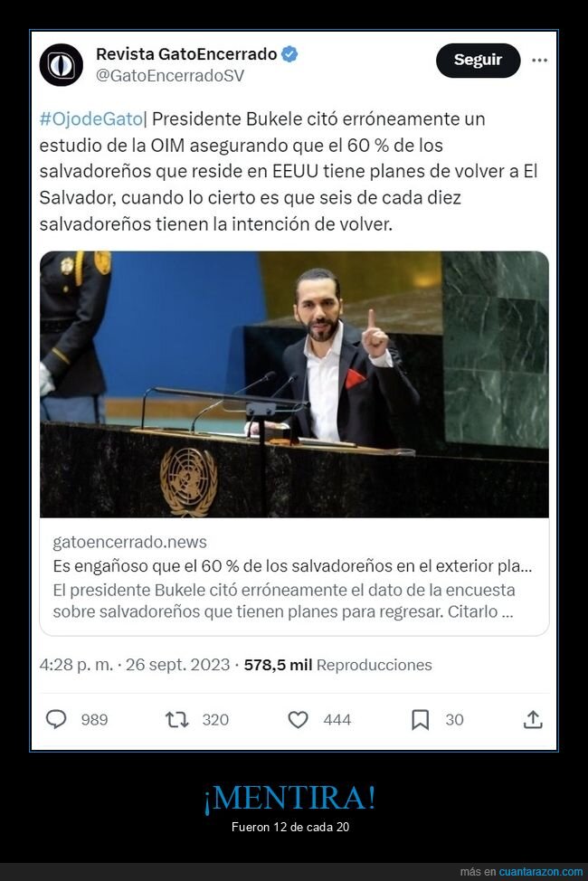Click the reply speech bubble icon
Viewport: 588px width, 881px height.
click(56, 719)
